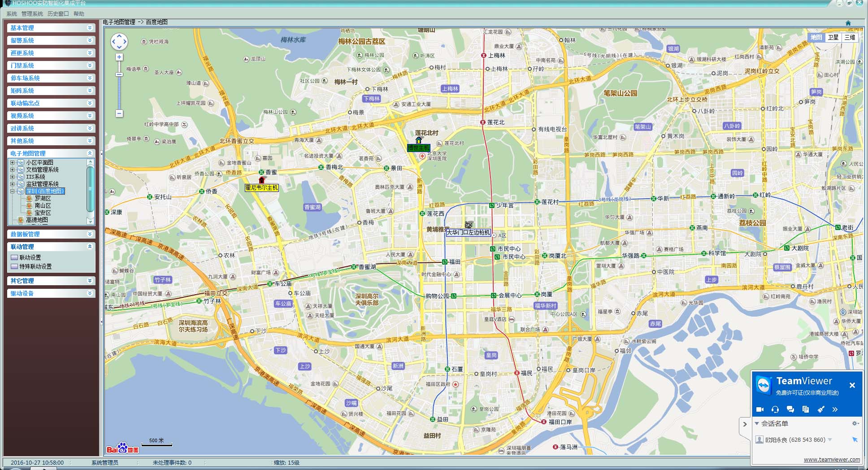This screenshot has height=470, width=868.
Task: Click the map zoom-in plus button
Action: point(119,57)
